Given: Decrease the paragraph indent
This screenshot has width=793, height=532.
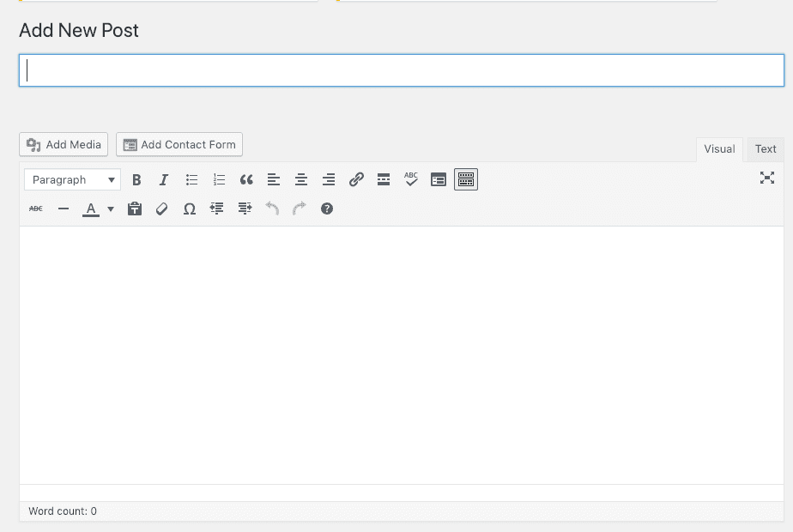Looking at the screenshot, I should (x=217, y=209).
